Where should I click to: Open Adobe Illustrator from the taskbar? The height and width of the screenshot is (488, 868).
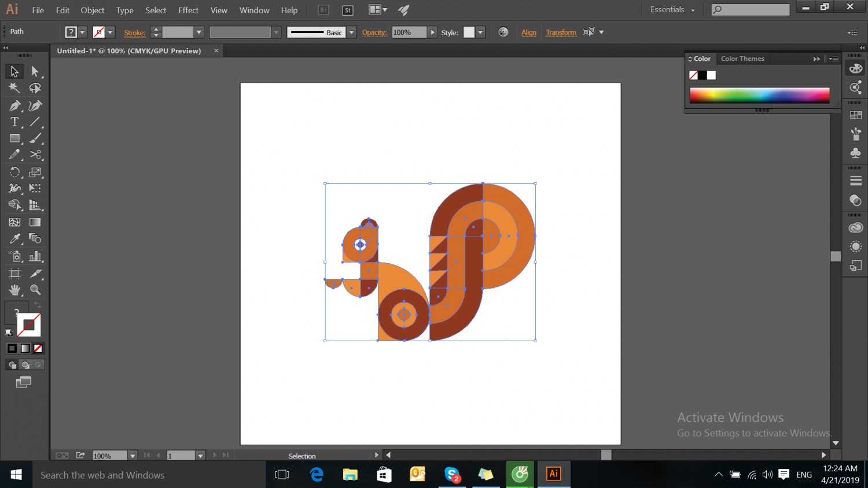pyautogui.click(x=554, y=474)
